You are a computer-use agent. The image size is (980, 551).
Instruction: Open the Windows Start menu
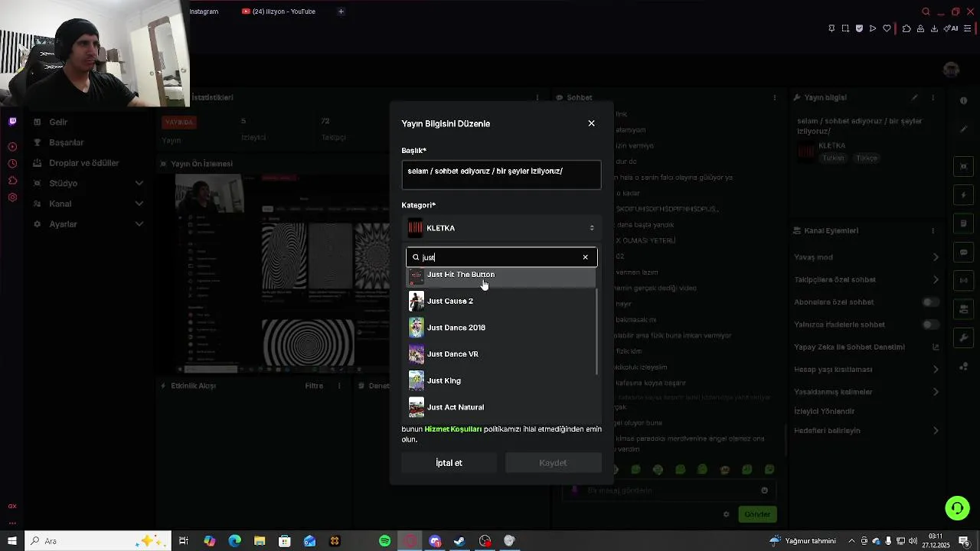tap(12, 541)
